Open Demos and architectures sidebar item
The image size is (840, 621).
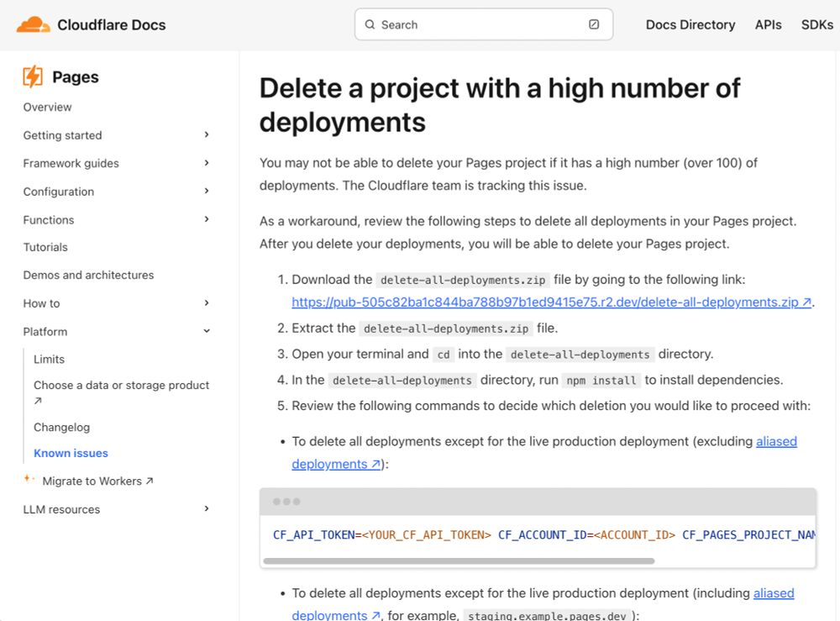[x=88, y=275]
